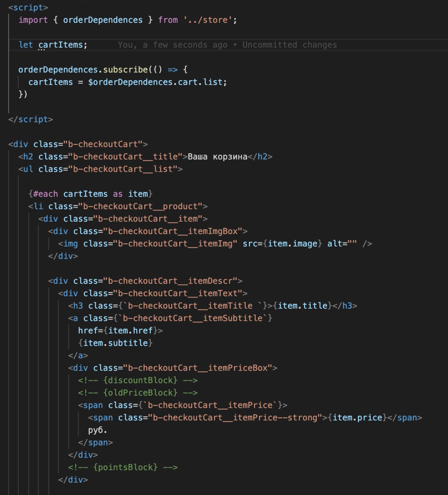Click the opening h3 tag name

[x=78, y=306]
